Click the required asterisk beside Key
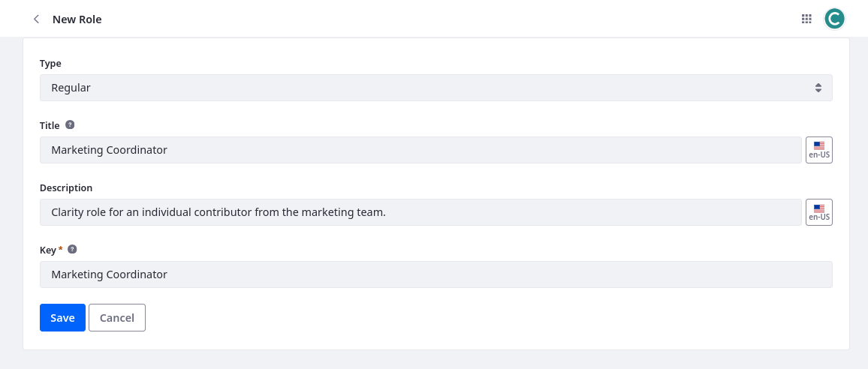The width and height of the screenshot is (868, 369). pos(60,249)
